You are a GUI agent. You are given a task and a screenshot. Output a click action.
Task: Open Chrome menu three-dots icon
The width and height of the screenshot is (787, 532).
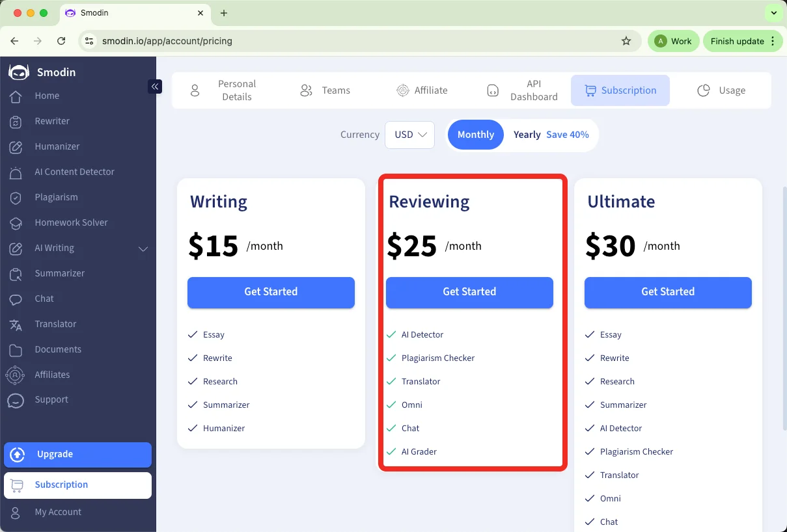tap(773, 41)
